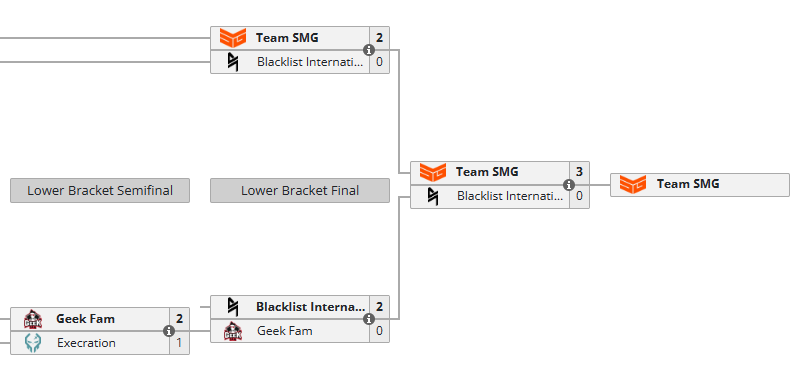Image resolution: width=799 pixels, height=365 pixels.
Task: Open Team SMG champion entry
Action: pyautogui.click(x=700, y=184)
